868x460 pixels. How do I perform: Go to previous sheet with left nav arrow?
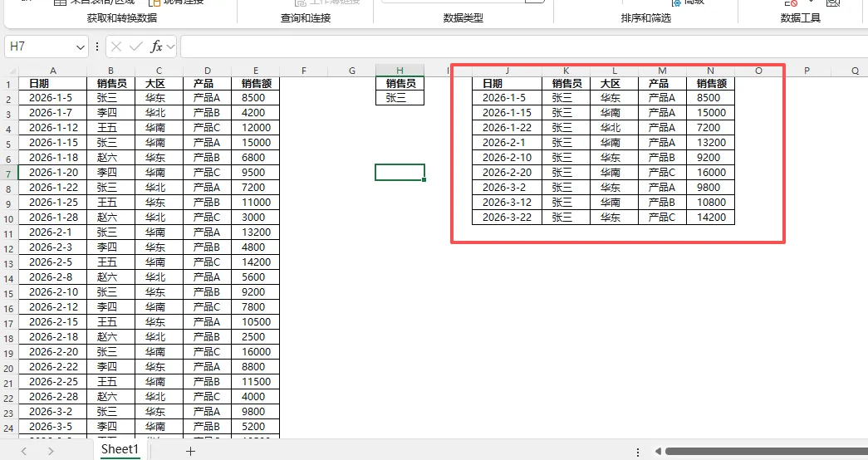(x=24, y=451)
